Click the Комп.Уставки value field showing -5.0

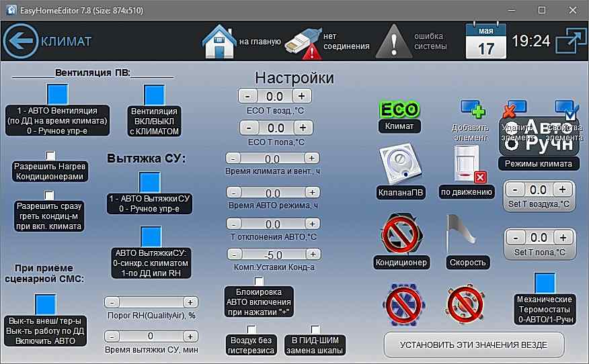274,255
